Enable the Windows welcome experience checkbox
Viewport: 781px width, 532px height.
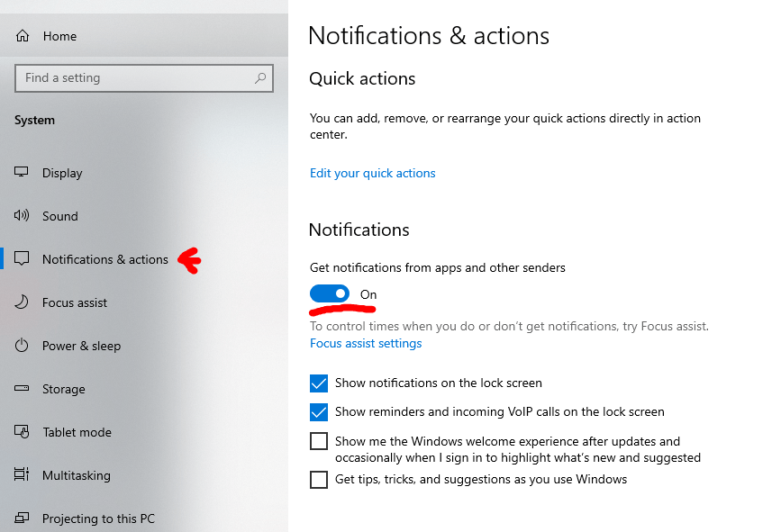tap(319, 441)
